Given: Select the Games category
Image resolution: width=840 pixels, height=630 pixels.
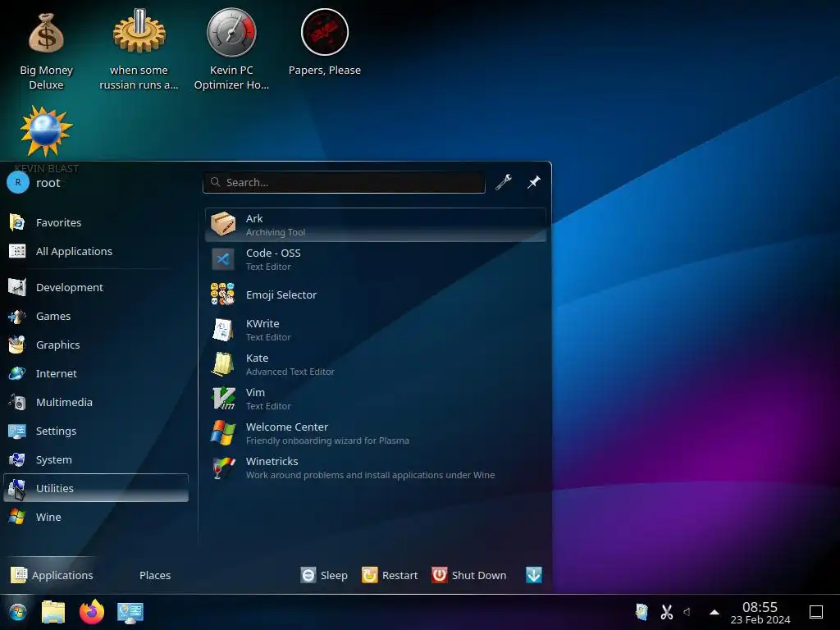Looking at the screenshot, I should pos(97,316).
